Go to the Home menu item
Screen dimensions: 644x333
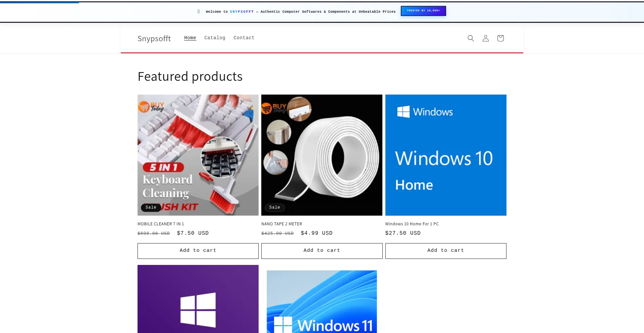point(190,38)
